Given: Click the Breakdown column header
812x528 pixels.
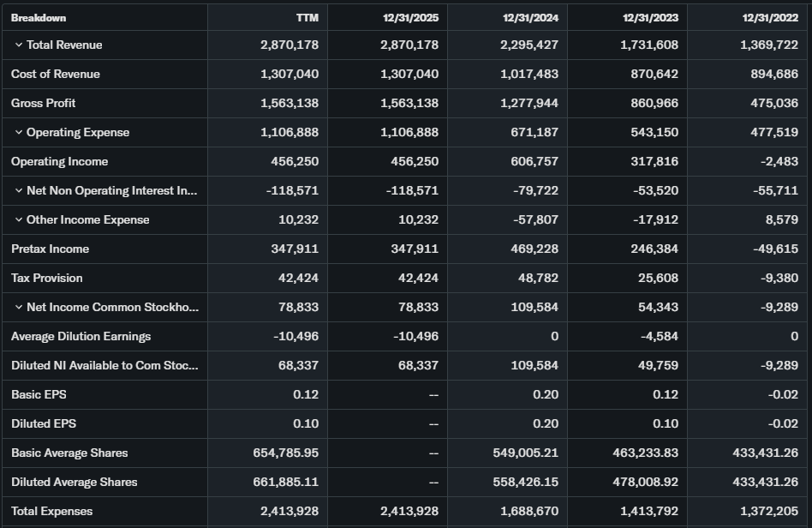Looking at the screenshot, I should coord(39,17).
